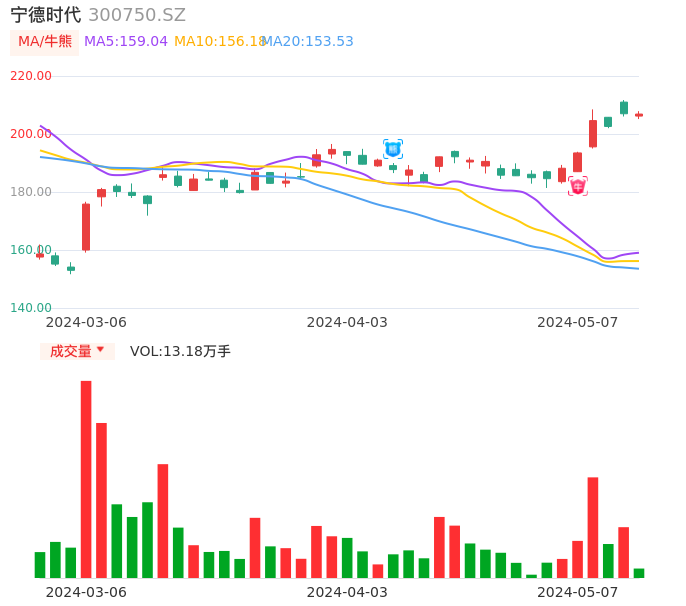
Task: Click the 2024-03-06 date label under price chart
Action: pos(86,322)
